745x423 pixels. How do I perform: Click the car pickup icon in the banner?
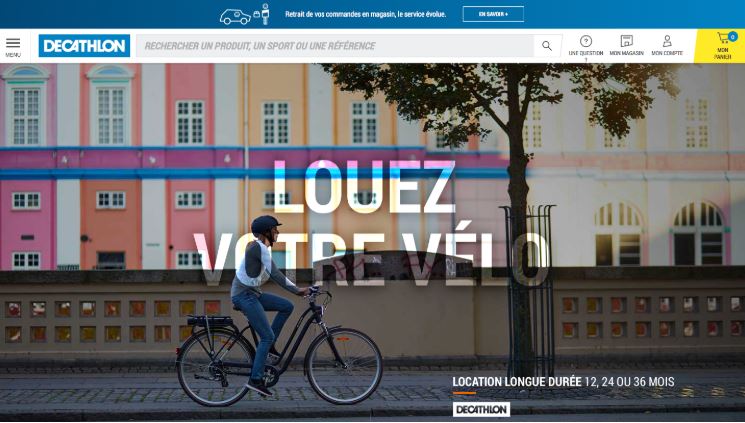(x=235, y=17)
